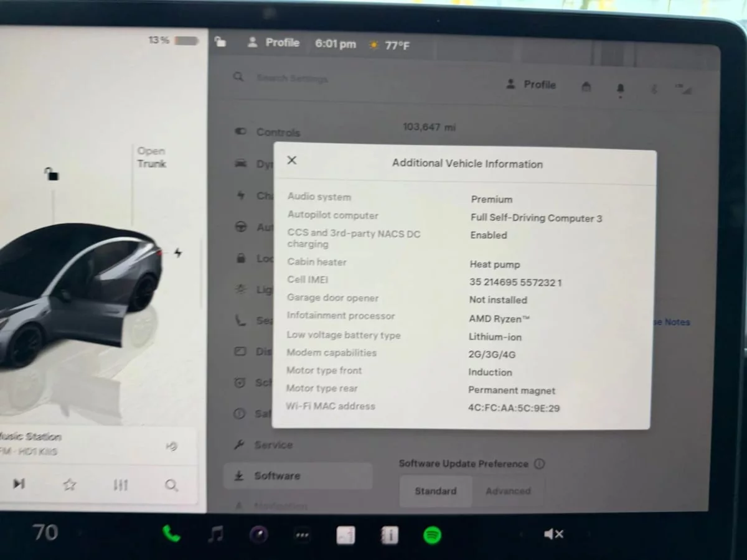Screen dimensions: 747x560
Task: Close the Additional Vehicle Information dialog
Action: pyautogui.click(x=291, y=161)
